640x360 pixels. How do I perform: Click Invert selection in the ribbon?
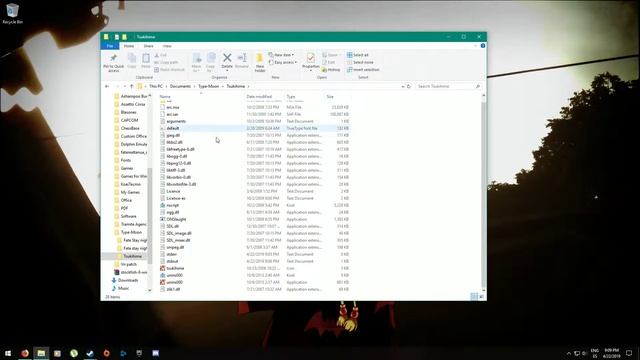coord(363,70)
